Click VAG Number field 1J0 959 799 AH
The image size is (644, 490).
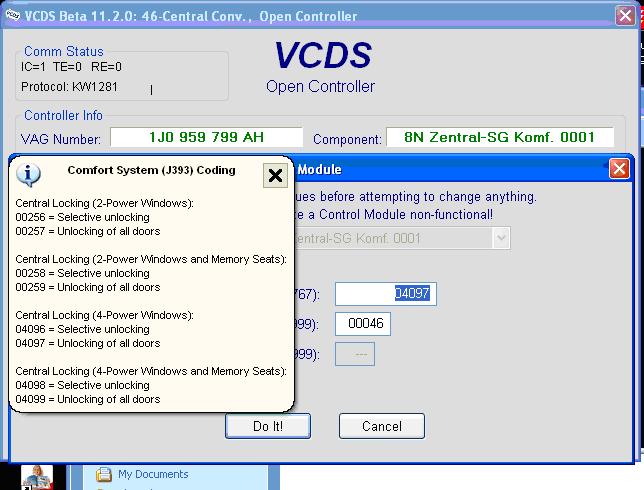pyautogui.click(x=207, y=137)
